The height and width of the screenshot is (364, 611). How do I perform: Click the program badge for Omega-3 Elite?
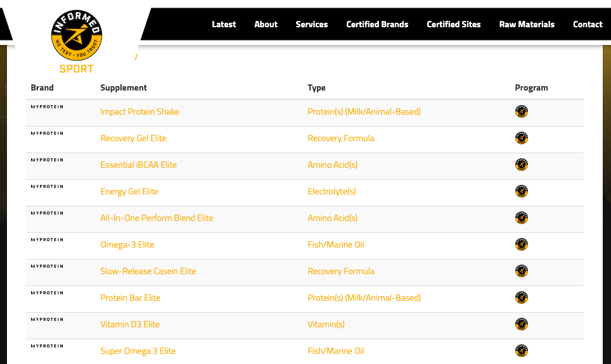[522, 244]
